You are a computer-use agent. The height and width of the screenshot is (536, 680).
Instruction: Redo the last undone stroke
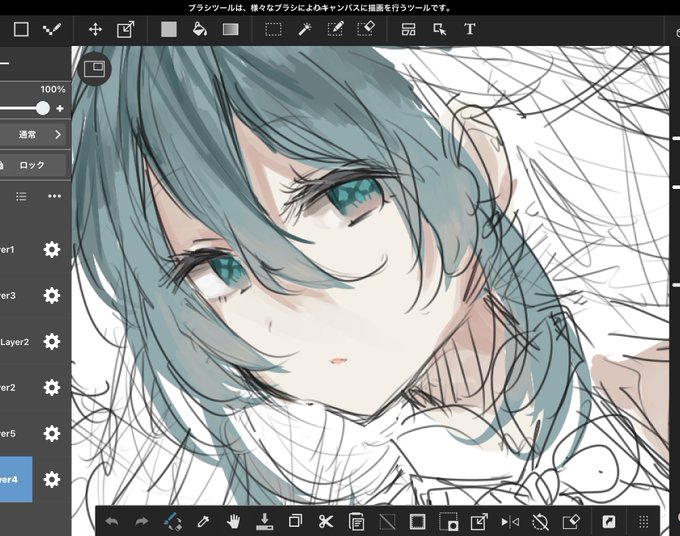(142, 522)
